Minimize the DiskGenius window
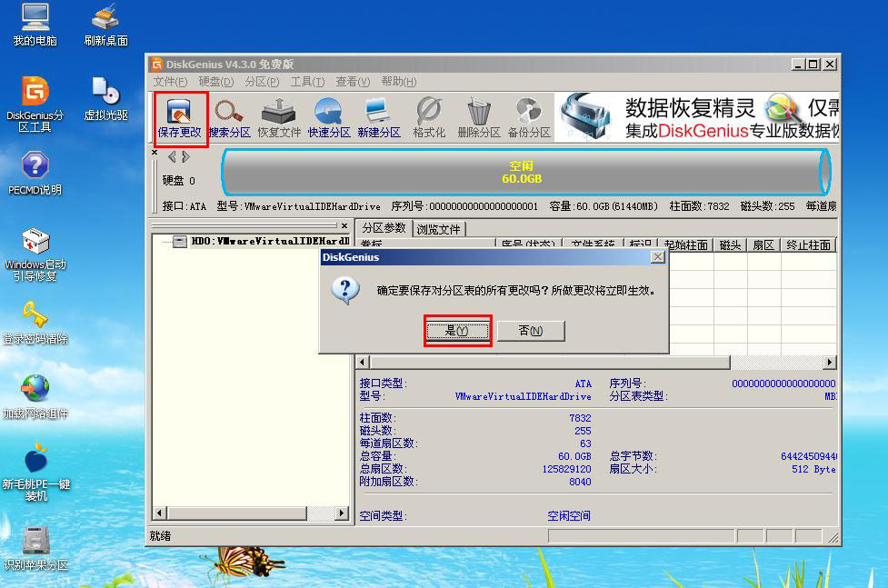Image resolution: width=888 pixels, height=588 pixels. pos(797,65)
